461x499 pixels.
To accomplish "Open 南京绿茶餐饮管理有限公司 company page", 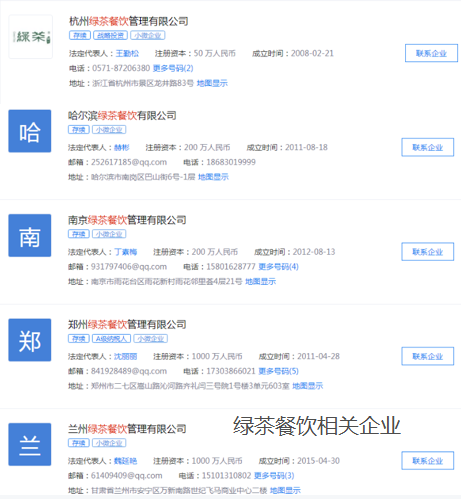I will point(127,220).
